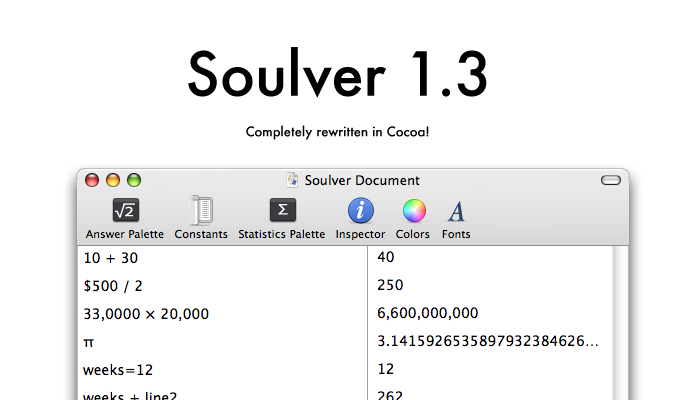Select the answer 250
Screen dimensions: 677x400
point(390,285)
